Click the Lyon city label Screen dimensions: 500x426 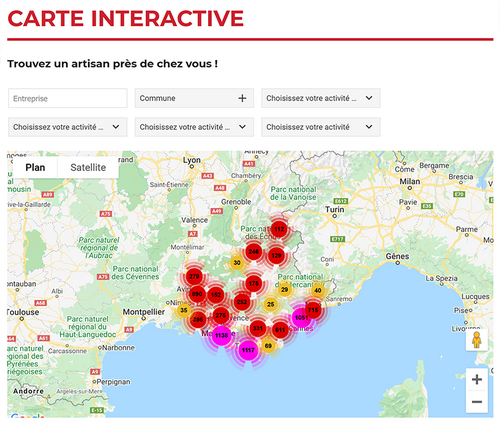tap(192, 160)
